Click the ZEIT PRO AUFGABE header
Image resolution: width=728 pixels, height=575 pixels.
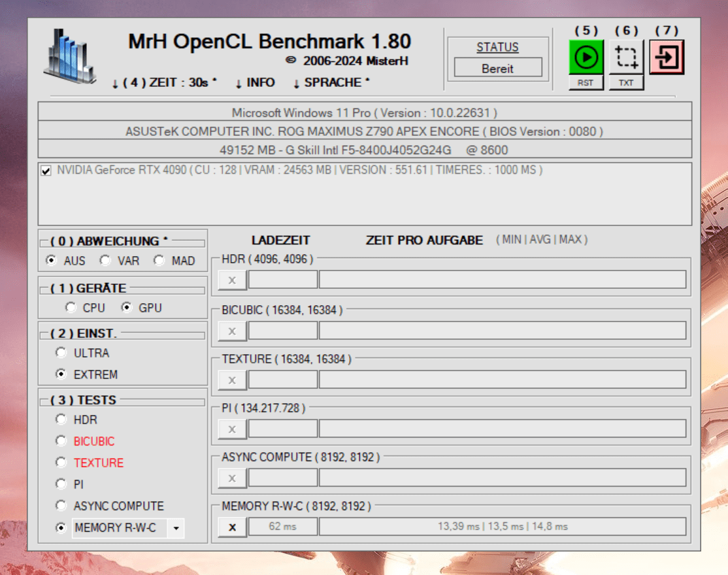pyautogui.click(x=424, y=240)
